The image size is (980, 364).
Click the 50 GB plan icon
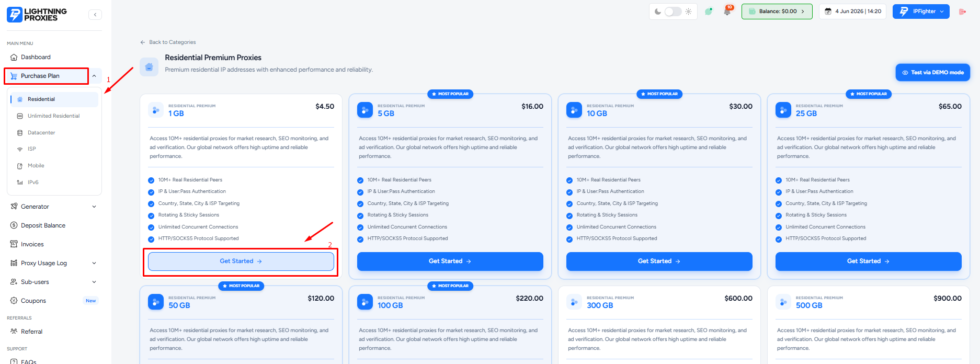pos(156,302)
